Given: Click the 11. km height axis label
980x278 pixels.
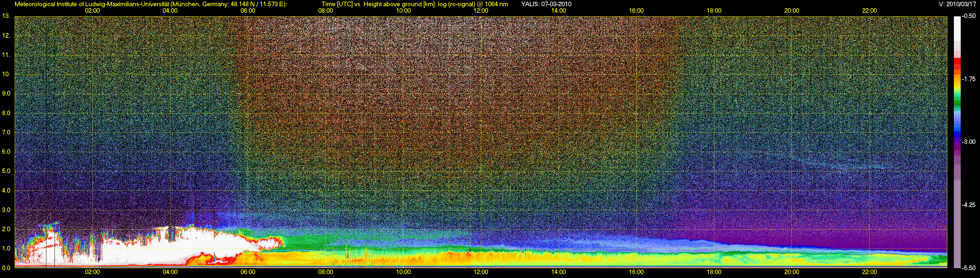Looking at the screenshot, I should click(x=6, y=55).
